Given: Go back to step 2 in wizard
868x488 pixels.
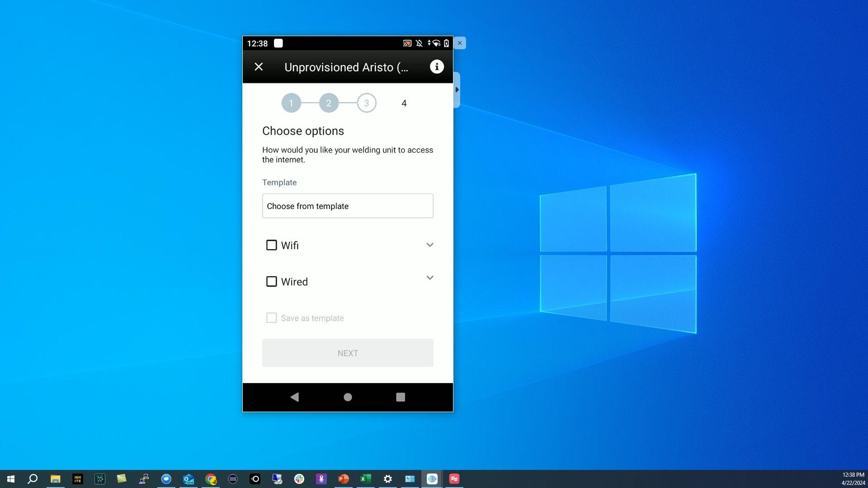Looking at the screenshot, I should (x=329, y=103).
